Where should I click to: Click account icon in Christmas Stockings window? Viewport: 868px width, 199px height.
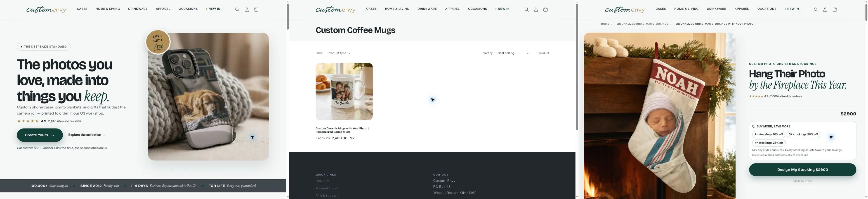pos(826,10)
